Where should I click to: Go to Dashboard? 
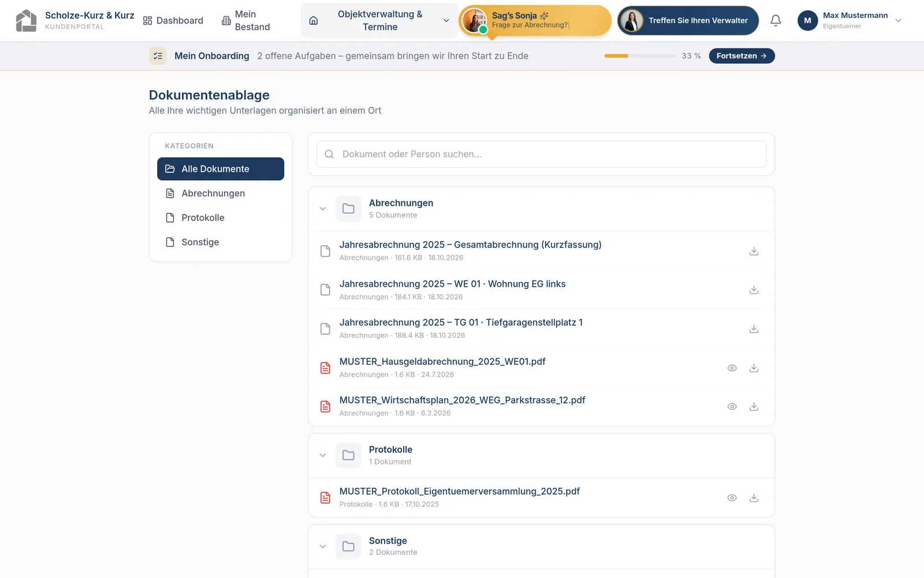(x=173, y=21)
